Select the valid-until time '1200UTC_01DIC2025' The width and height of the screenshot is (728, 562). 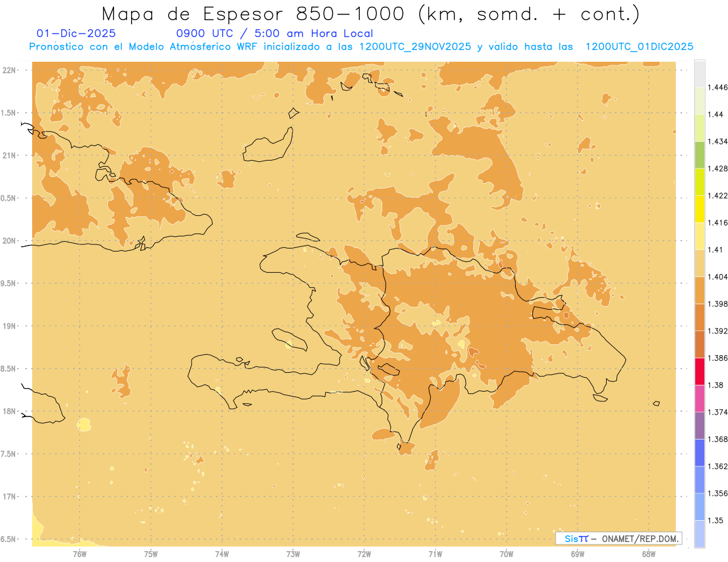639,47
